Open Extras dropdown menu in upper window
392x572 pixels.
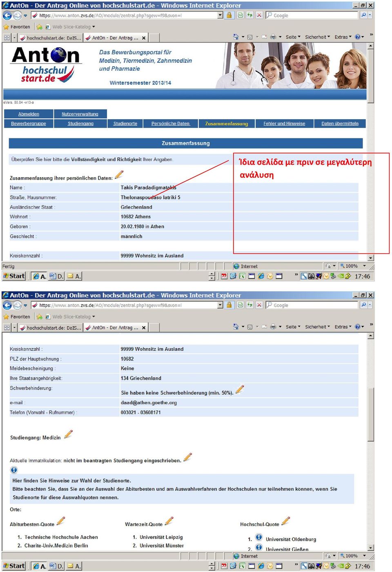(343, 37)
